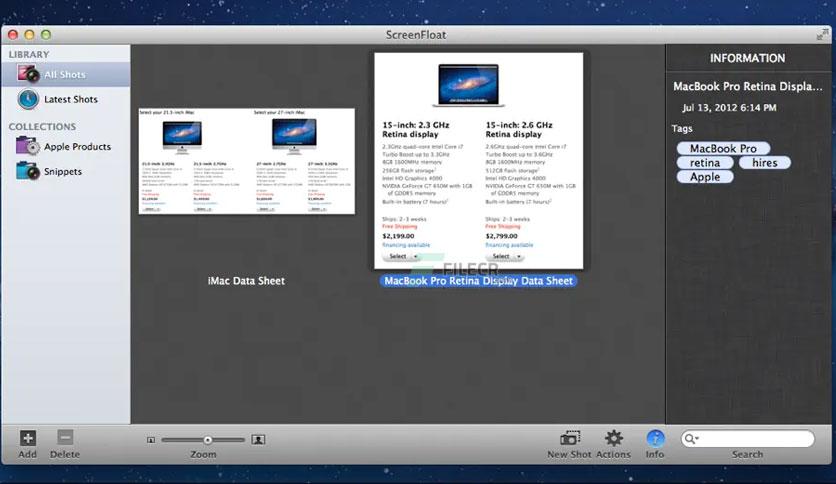Click the Delete minus icon
836x484 pixels.
click(x=65, y=438)
